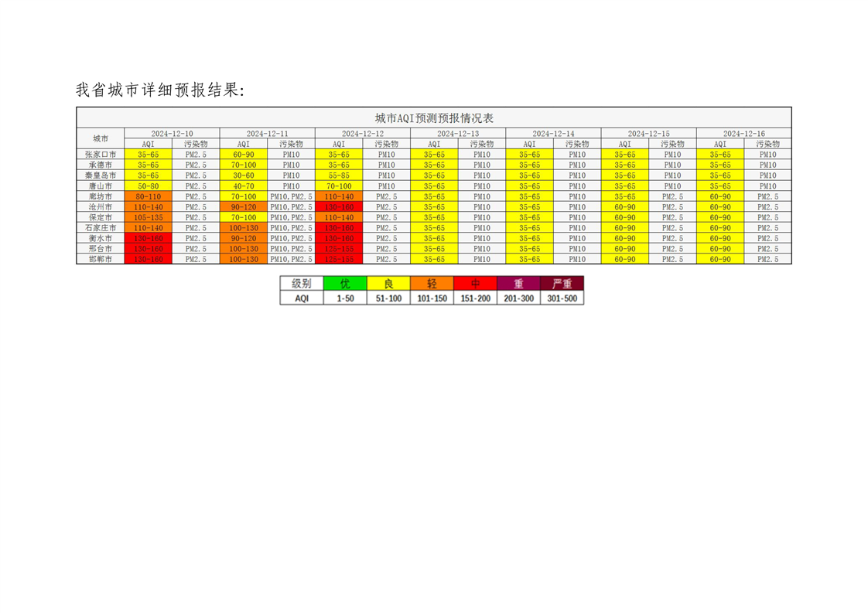Click the 唐山市 city cell
The image size is (868, 613).
[101, 186]
